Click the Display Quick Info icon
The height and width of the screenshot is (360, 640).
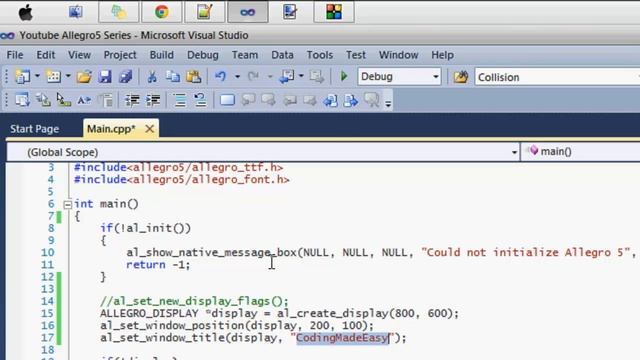(x=64, y=100)
